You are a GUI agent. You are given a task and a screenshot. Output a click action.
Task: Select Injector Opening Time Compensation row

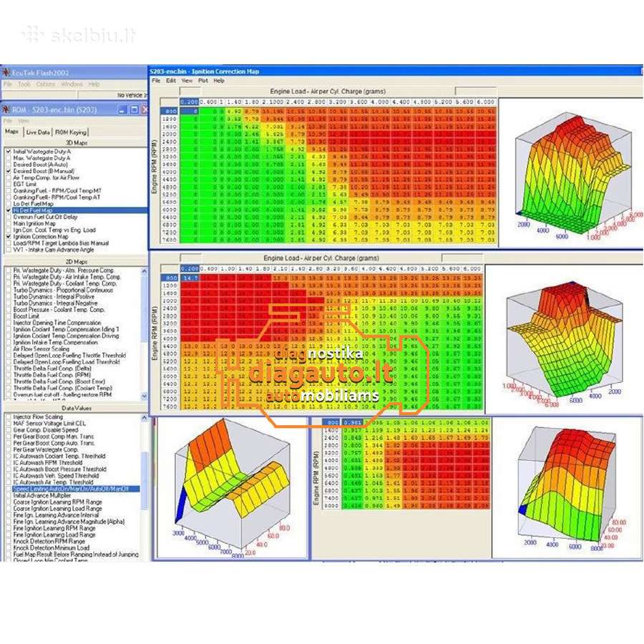point(57,323)
